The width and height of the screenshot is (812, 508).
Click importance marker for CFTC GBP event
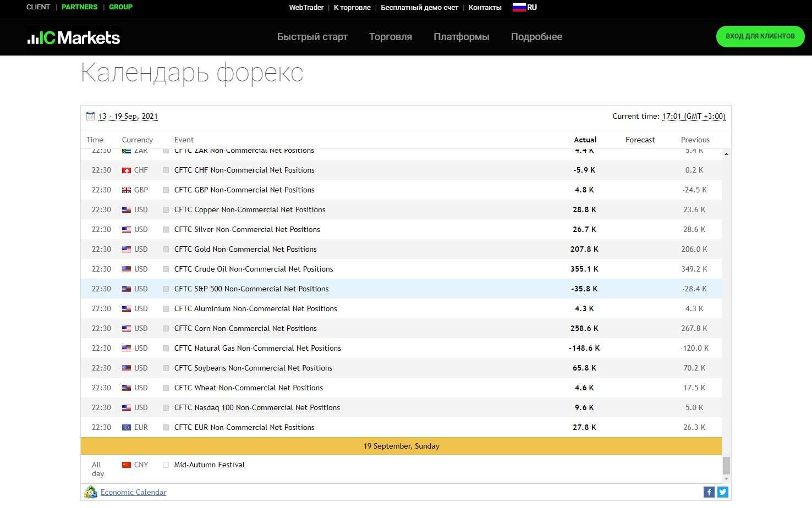pos(166,190)
